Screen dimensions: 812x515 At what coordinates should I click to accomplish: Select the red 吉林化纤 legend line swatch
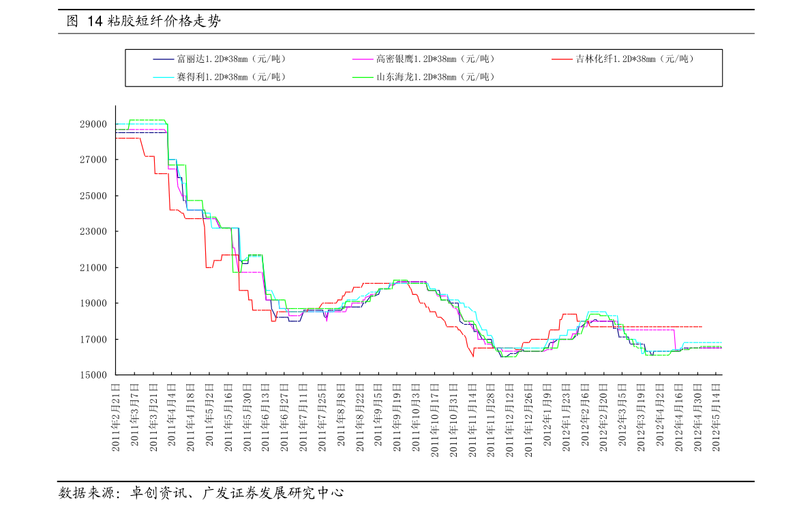click(562, 59)
